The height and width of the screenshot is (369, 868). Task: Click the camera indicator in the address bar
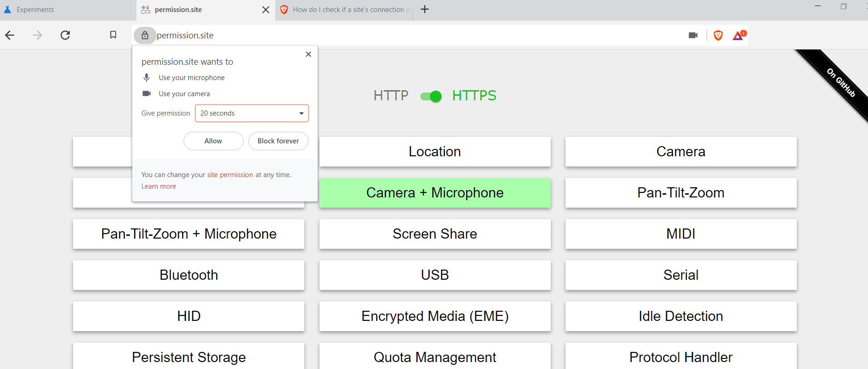pos(693,35)
